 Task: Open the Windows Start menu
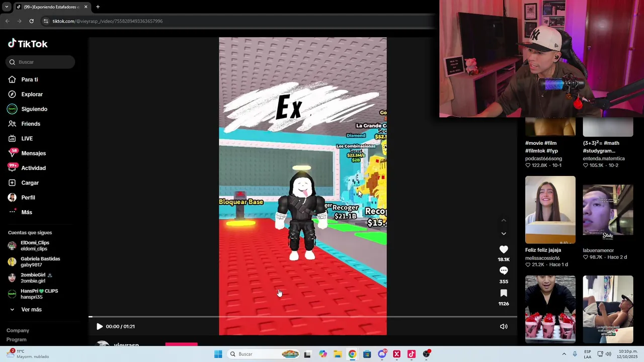point(218,354)
